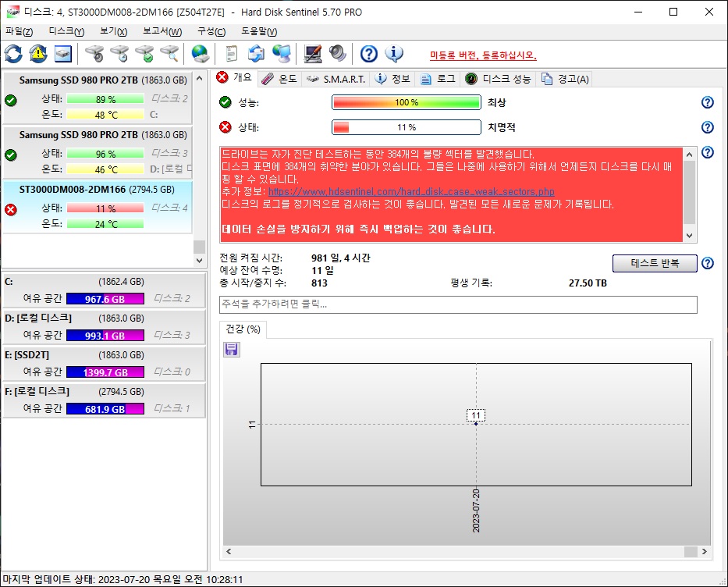Click help icon beside the red warning text
The image size is (728, 587).
pyautogui.click(x=707, y=152)
